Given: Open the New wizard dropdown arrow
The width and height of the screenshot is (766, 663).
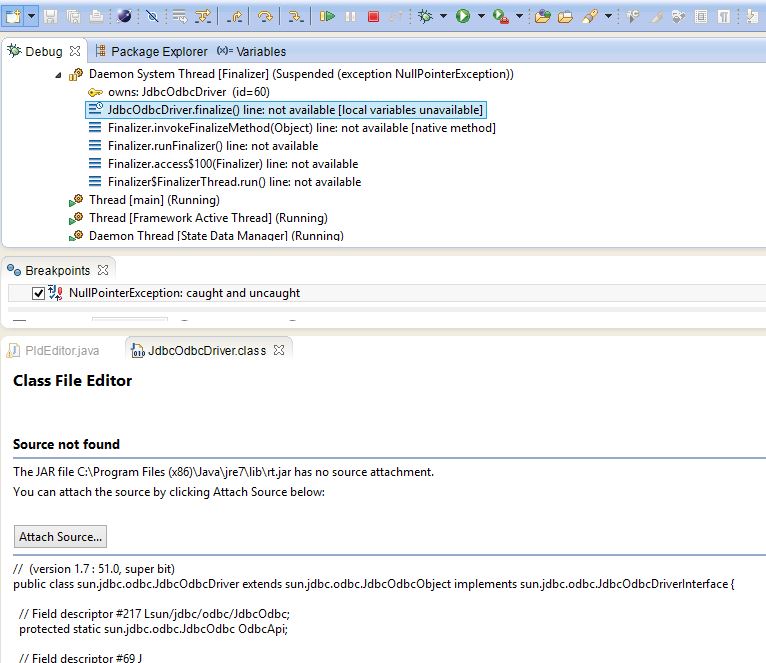Looking at the screenshot, I should (31, 17).
